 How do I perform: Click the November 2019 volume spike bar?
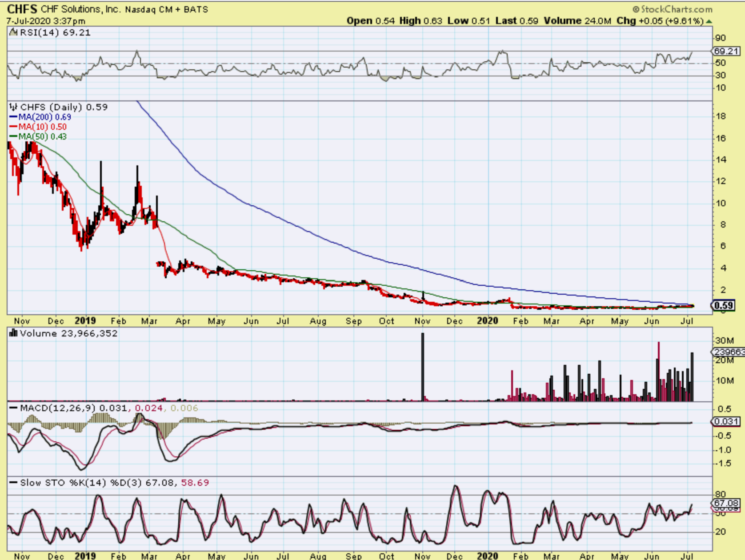tap(423, 367)
